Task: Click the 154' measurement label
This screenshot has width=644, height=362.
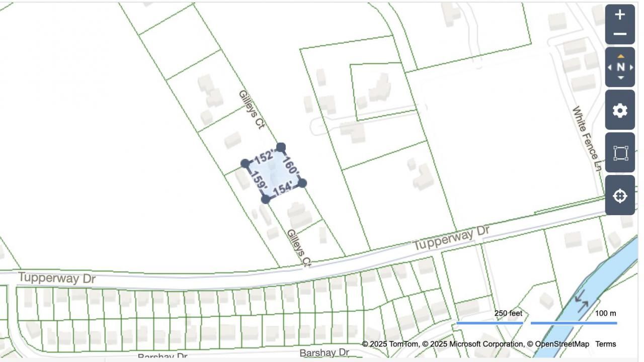Action: (x=283, y=189)
